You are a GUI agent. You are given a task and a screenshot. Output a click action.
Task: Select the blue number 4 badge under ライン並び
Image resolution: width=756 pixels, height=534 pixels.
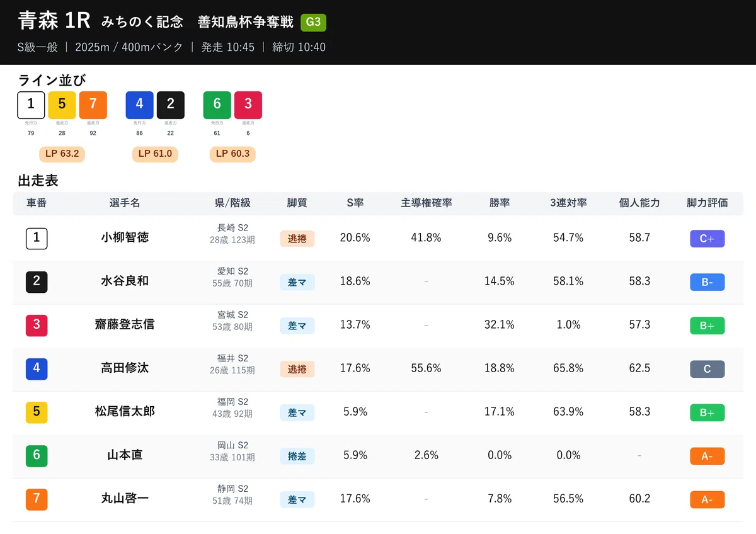point(140,105)
